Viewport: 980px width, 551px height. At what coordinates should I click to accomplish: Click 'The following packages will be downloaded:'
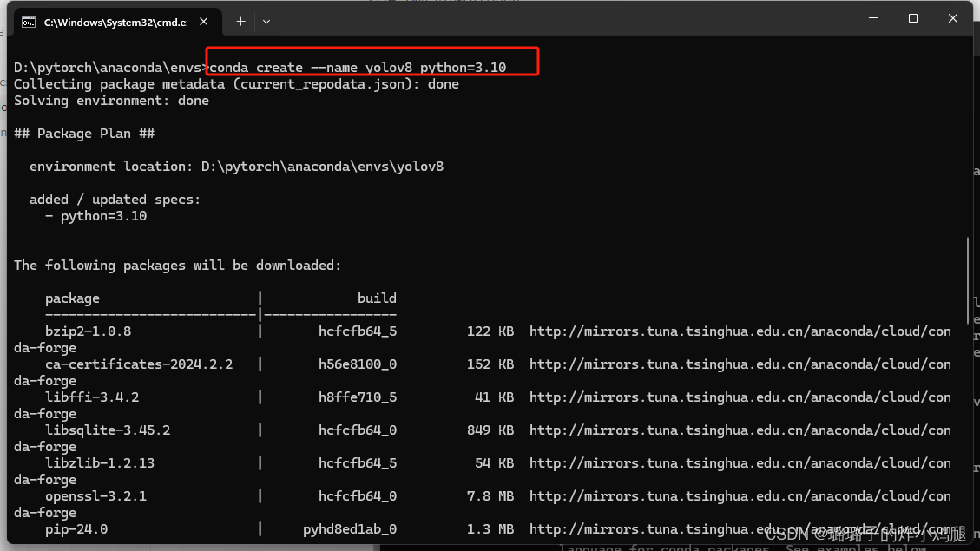click(x=177, y=266)
